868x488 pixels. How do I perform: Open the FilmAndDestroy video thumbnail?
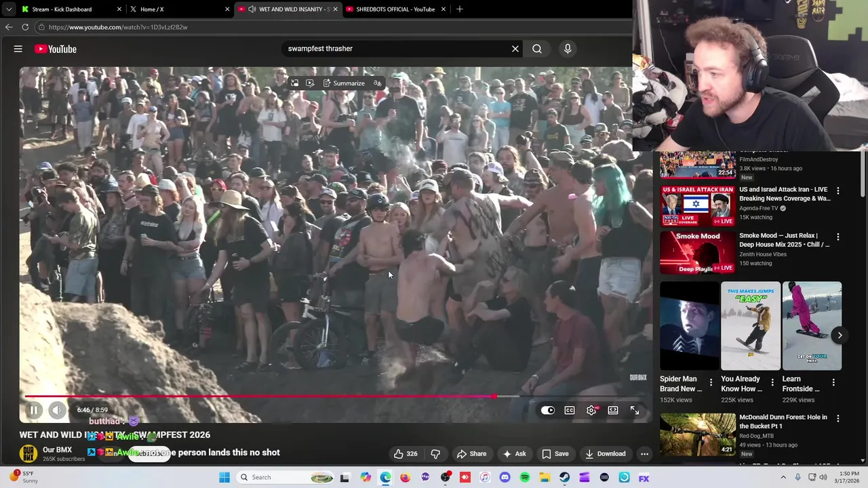(698, 164)
